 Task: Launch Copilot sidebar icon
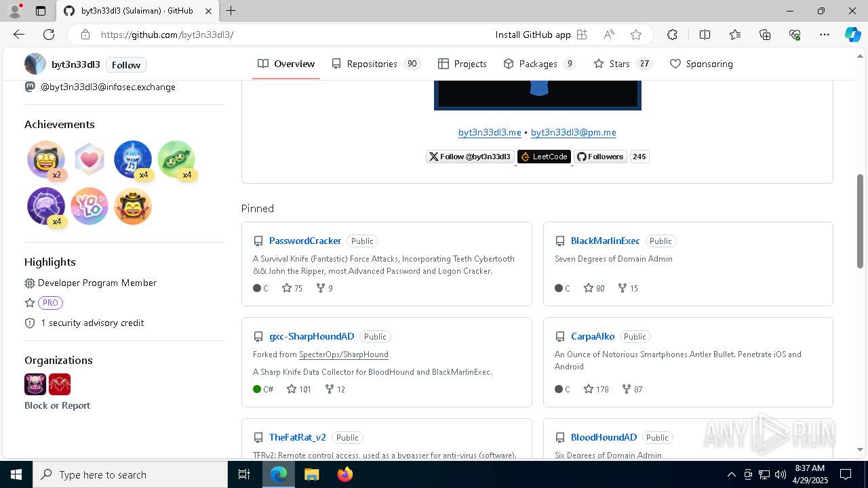(x=852, y=35)
